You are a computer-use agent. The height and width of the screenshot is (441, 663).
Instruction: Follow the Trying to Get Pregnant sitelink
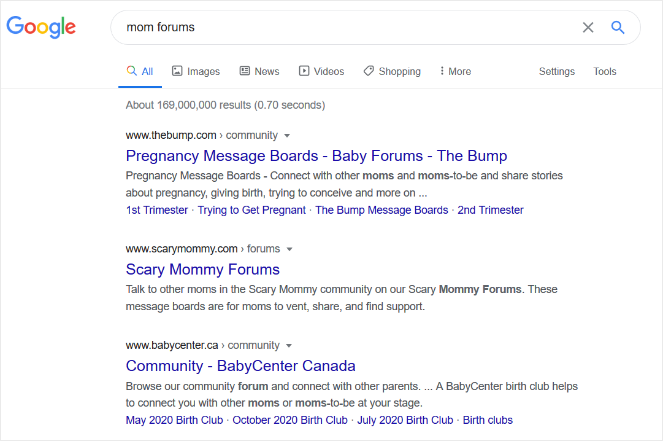click(252, 210)
